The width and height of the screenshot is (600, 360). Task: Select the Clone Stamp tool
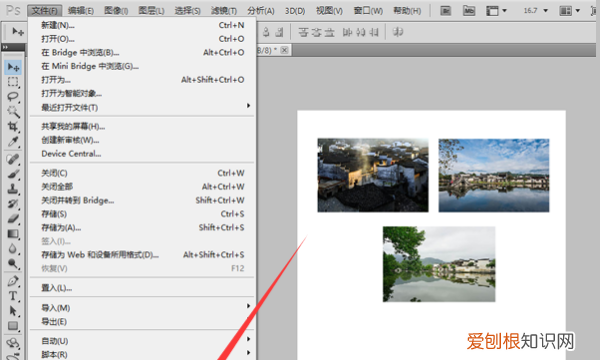[13, 189]
